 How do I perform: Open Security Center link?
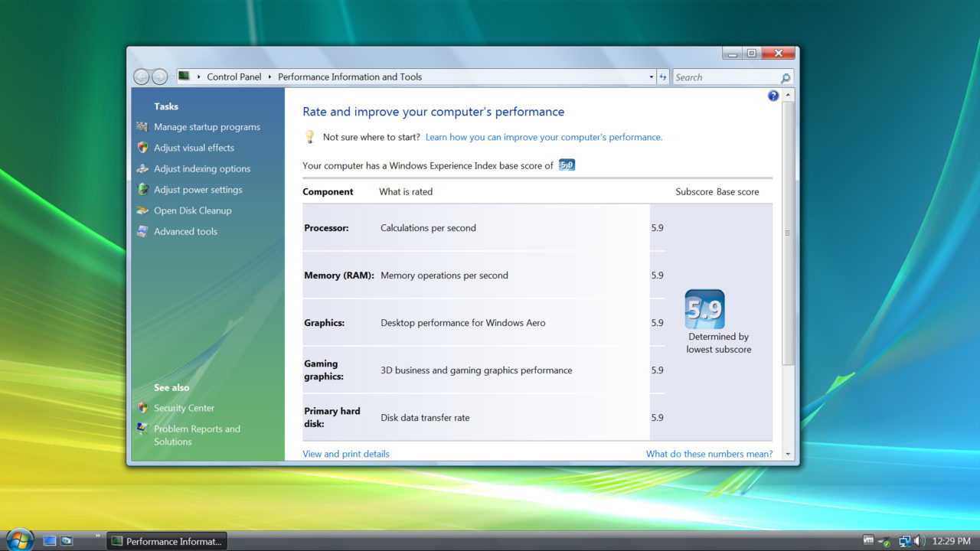[x=184, y=408]
